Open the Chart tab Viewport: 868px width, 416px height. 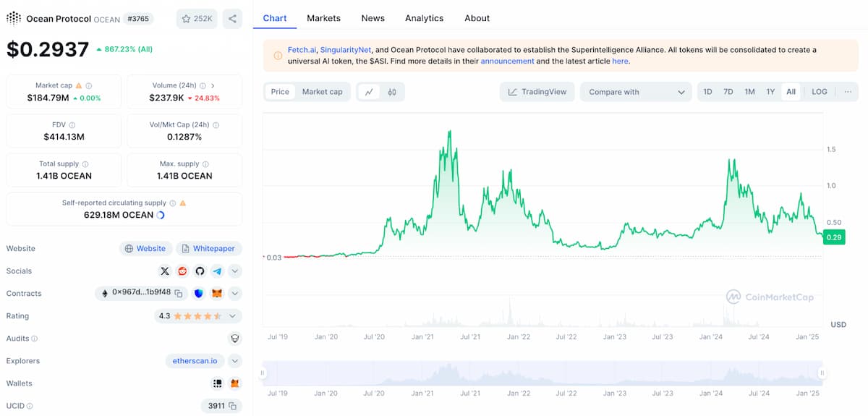(x=275, y=18)
